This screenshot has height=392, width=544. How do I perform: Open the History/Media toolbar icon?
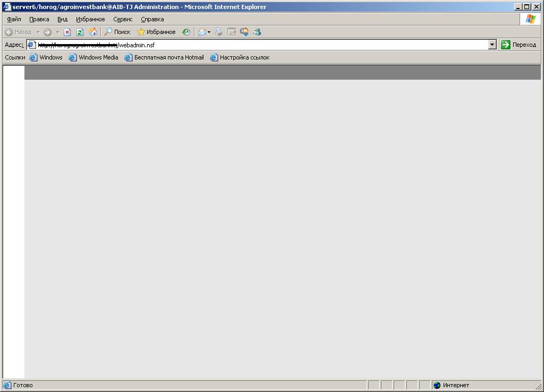[186, 32]
